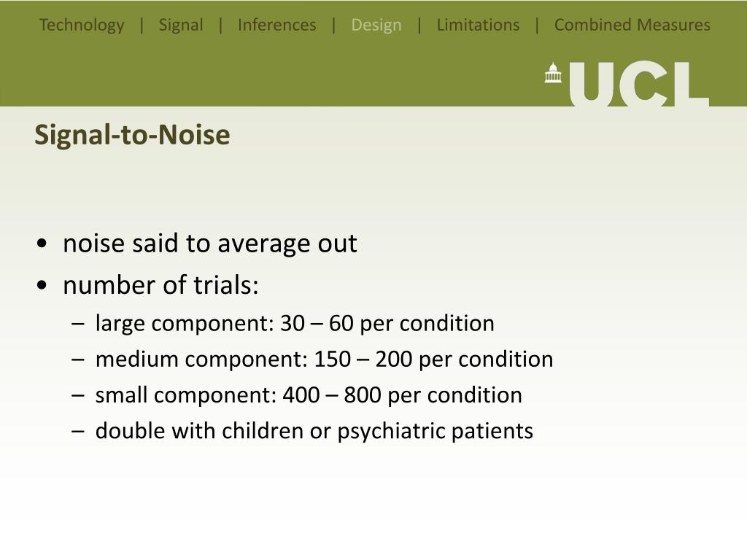Open the Technology section tab
This screenshot has width=747, height=560.
[x=82, y=25]
